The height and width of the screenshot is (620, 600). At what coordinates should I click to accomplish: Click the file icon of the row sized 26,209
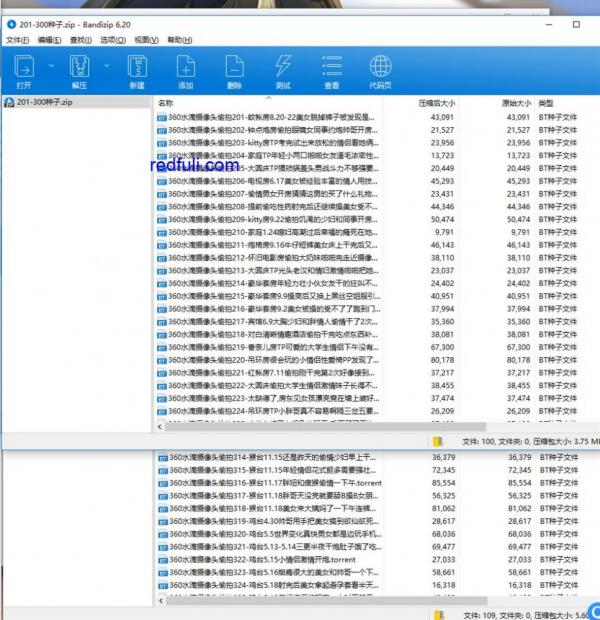(161, 412)
